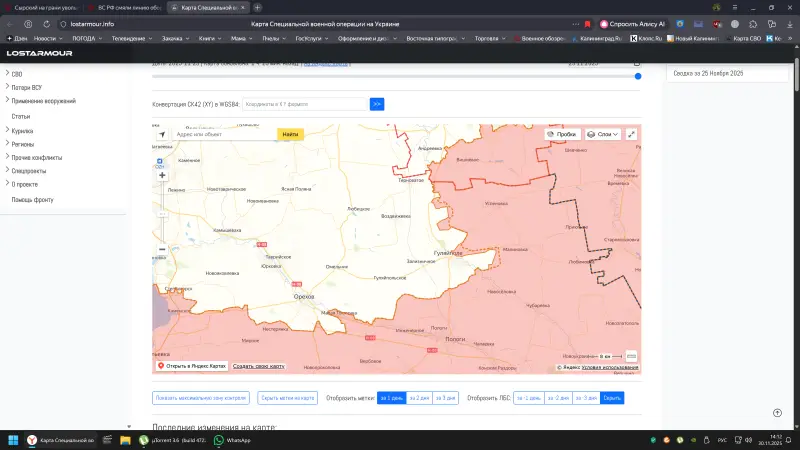Screen dimensions: 800x450
Task: Show markers for 3 days (за 3 дня)
Action: coord(446,398)
